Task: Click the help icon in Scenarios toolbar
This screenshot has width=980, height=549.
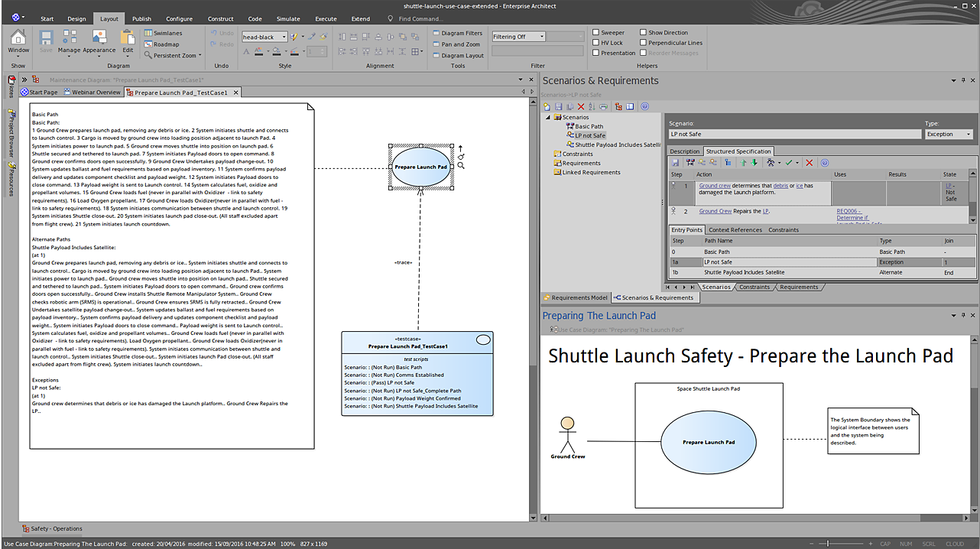Action: pyautogui.click(x=644, y=106)
